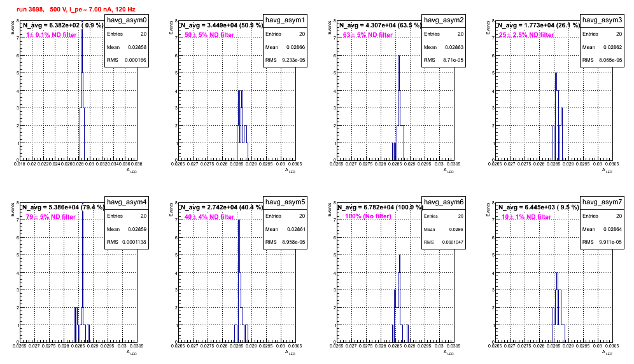Viewport: 634px width, 364px height.
Task: Click Mean value 0.02861 in havg_asym5 box
Action: [295, 229]
